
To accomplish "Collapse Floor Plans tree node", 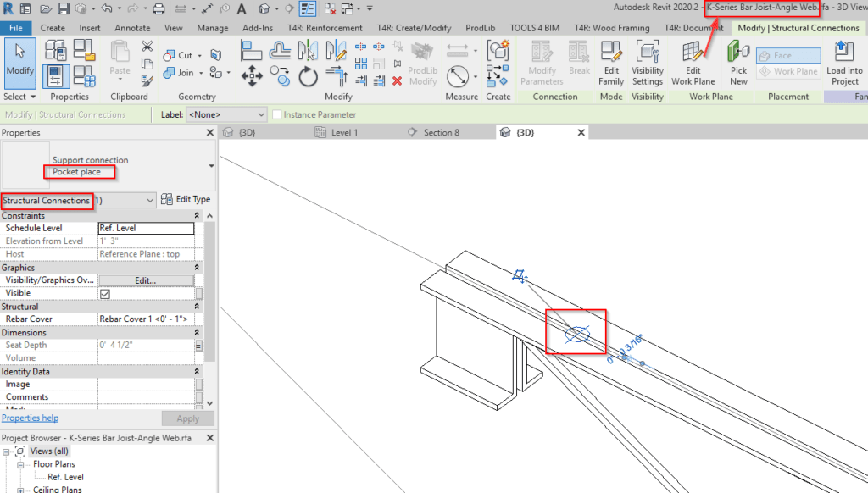I will [20, 465].
